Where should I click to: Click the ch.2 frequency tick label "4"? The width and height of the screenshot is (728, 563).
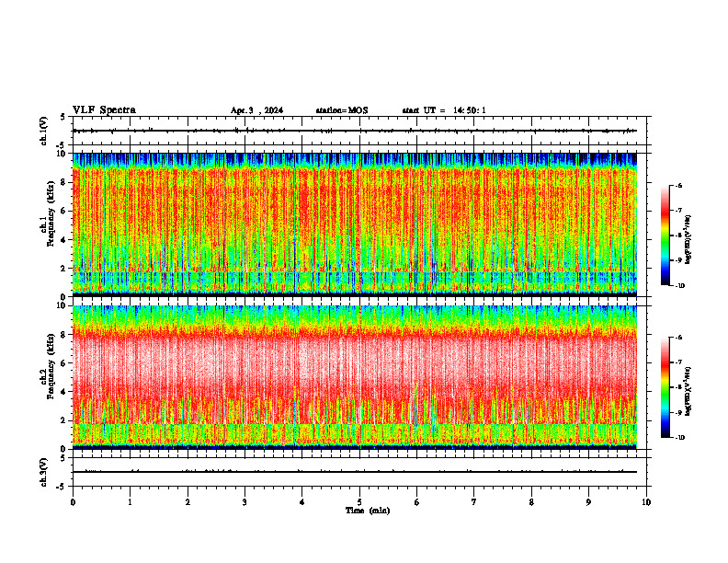pos(64,392)
